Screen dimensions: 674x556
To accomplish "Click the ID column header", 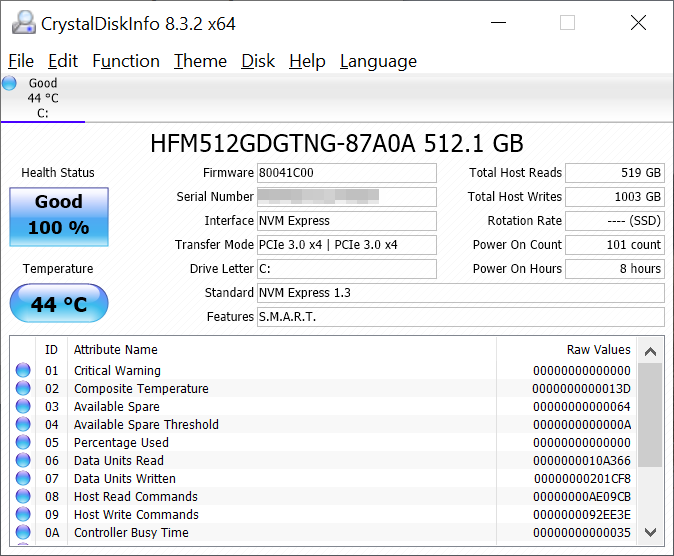I will (x=51, y=350).
